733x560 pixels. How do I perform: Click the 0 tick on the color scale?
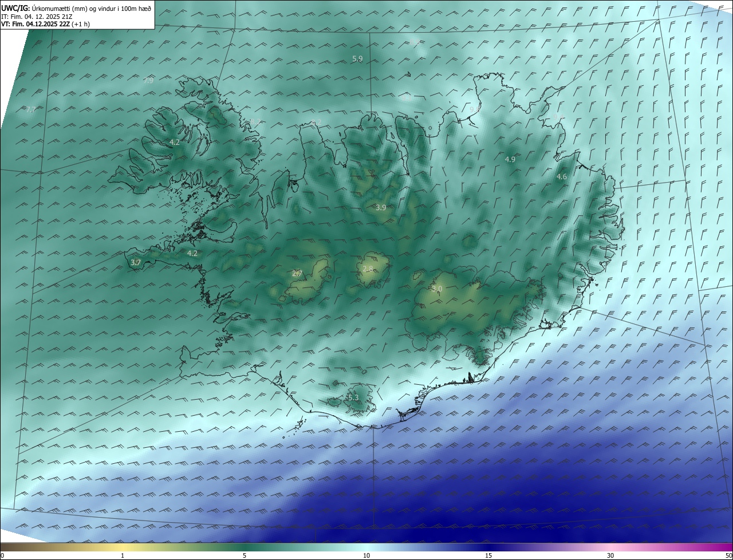click(x=2, y=555)
